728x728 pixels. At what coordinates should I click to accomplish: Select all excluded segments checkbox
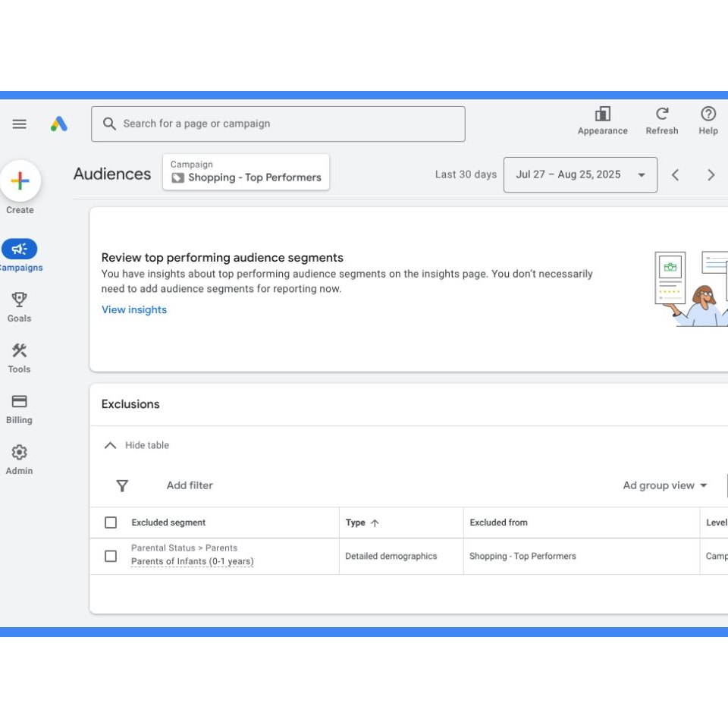click(111, 522)
